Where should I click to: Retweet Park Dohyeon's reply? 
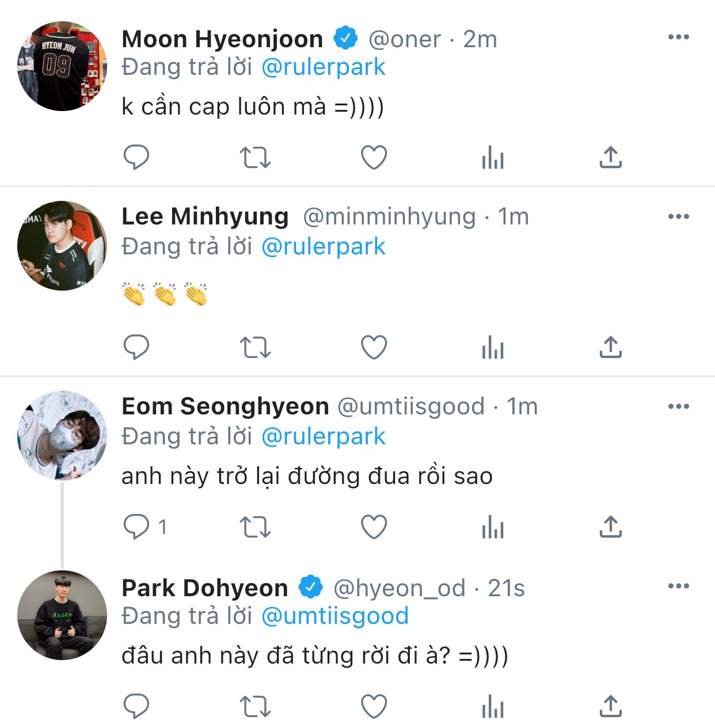tap(255, 706)
